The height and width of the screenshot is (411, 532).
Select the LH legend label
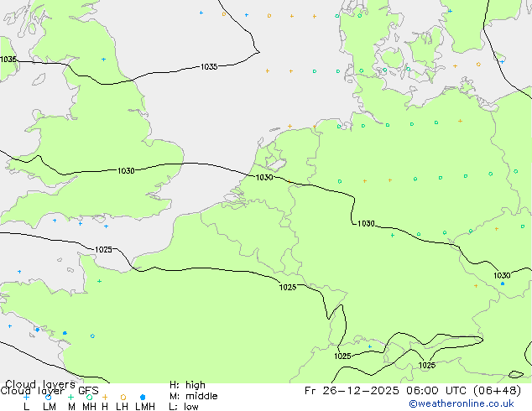[x=122, y=406]
